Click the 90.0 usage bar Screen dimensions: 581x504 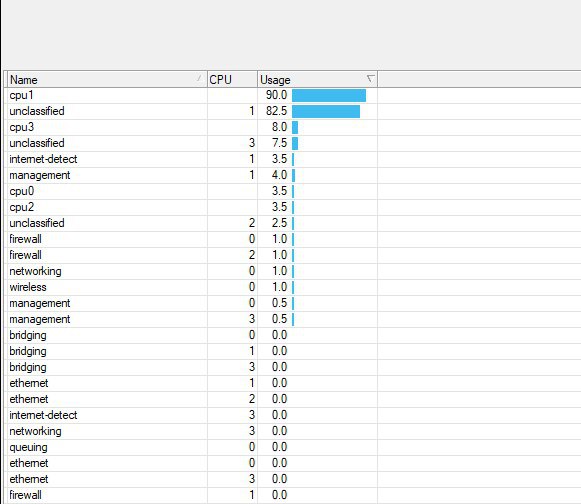(x=329, y=95)
